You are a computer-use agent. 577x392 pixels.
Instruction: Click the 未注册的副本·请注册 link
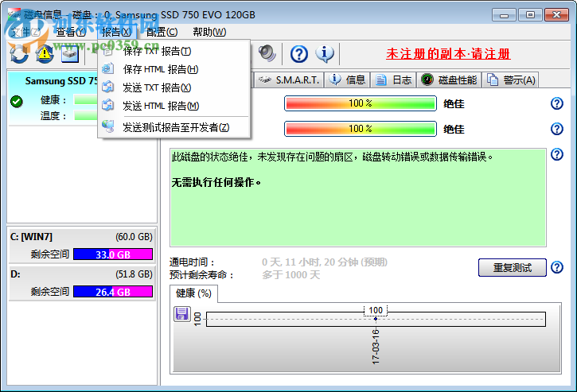[448, 54]
